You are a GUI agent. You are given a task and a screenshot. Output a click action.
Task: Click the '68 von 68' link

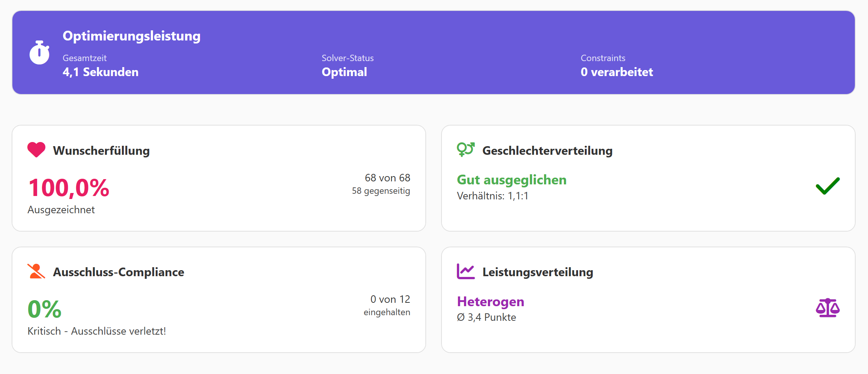(x=387, y=178)
